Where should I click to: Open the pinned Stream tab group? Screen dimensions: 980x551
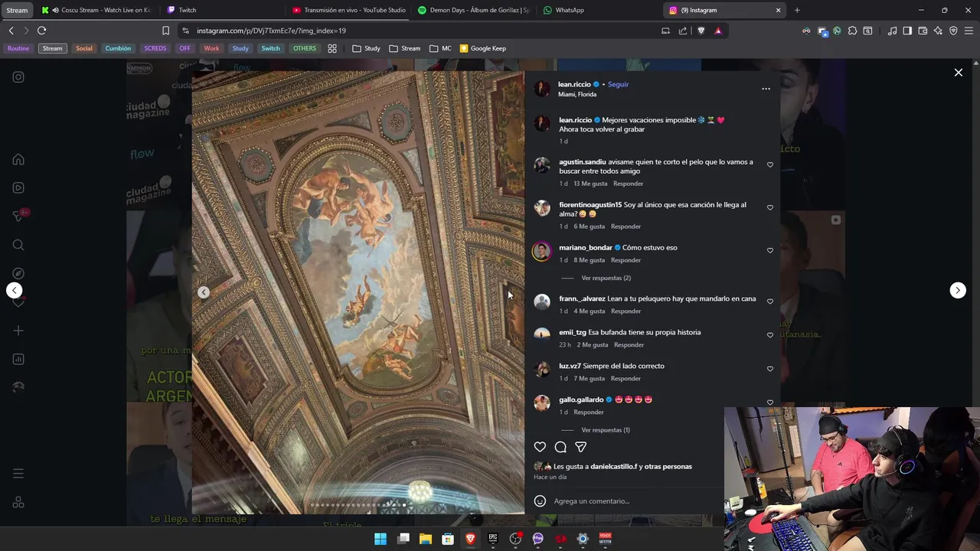coord(17,10)
